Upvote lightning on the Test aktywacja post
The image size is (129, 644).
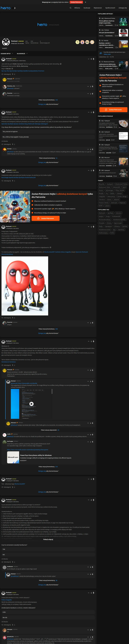tap(93, 479)
